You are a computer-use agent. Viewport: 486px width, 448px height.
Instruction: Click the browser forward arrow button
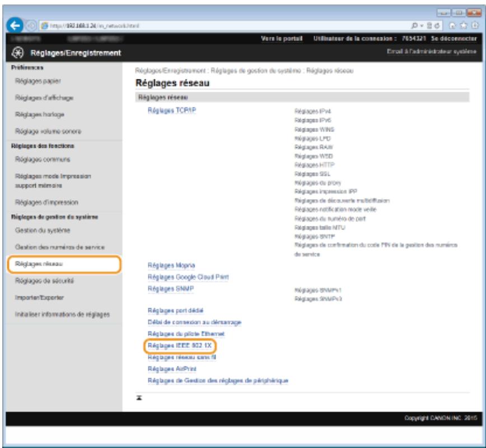31,26
